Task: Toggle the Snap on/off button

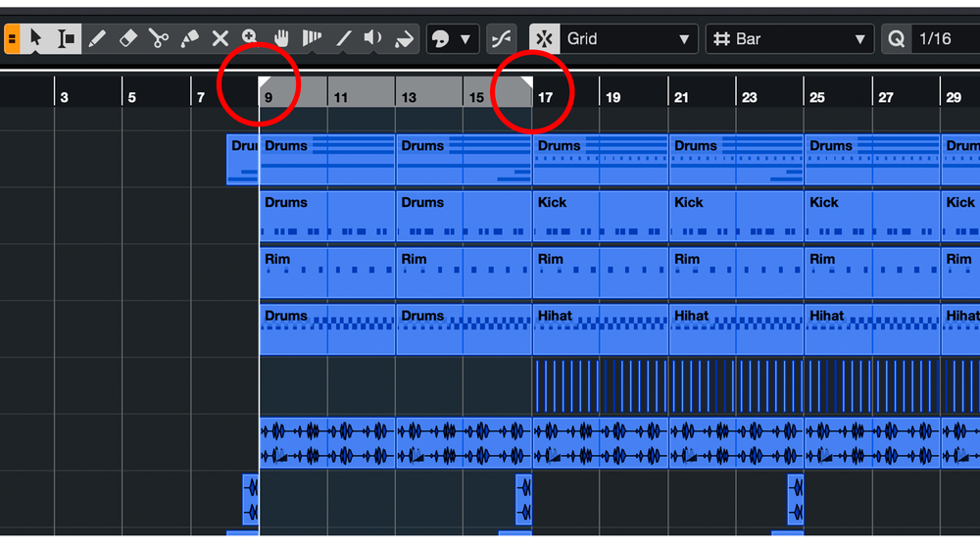Action: [x=545, y=39]
